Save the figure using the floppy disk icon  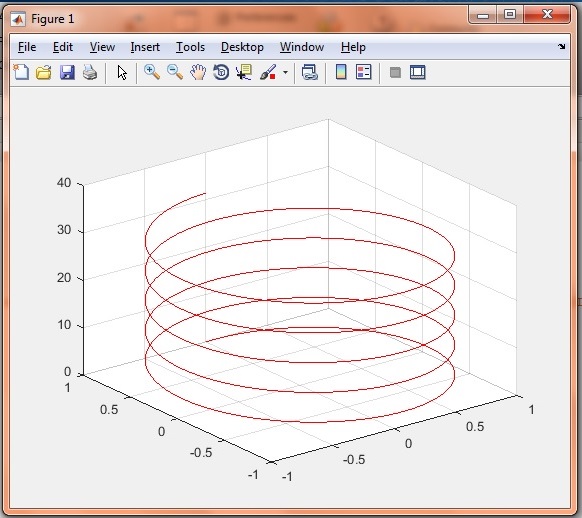point(67,72)
